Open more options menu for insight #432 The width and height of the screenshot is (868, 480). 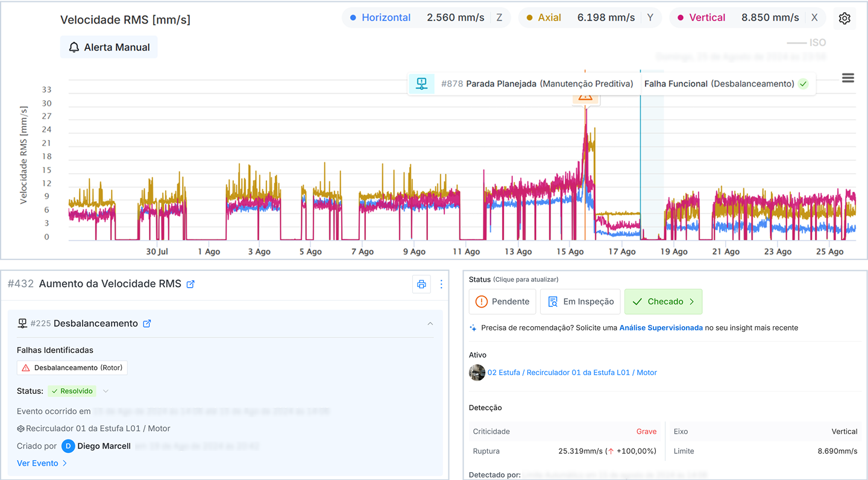click(441, 284)
